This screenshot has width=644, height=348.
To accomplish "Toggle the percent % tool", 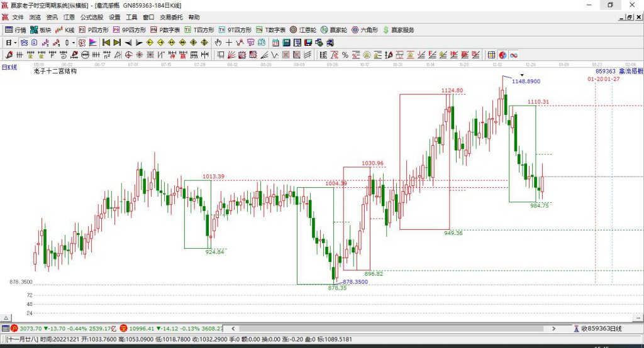I will pos(345,55).
